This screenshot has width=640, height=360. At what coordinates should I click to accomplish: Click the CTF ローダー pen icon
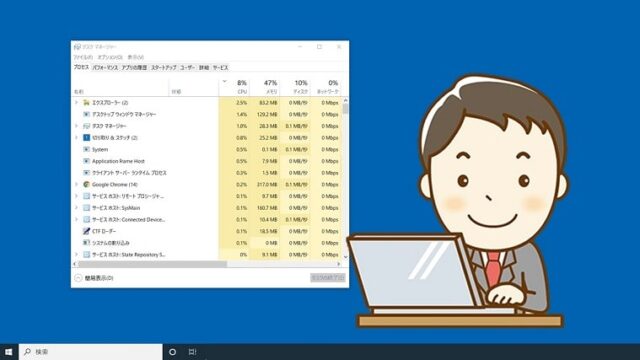(x=86, y=231)
